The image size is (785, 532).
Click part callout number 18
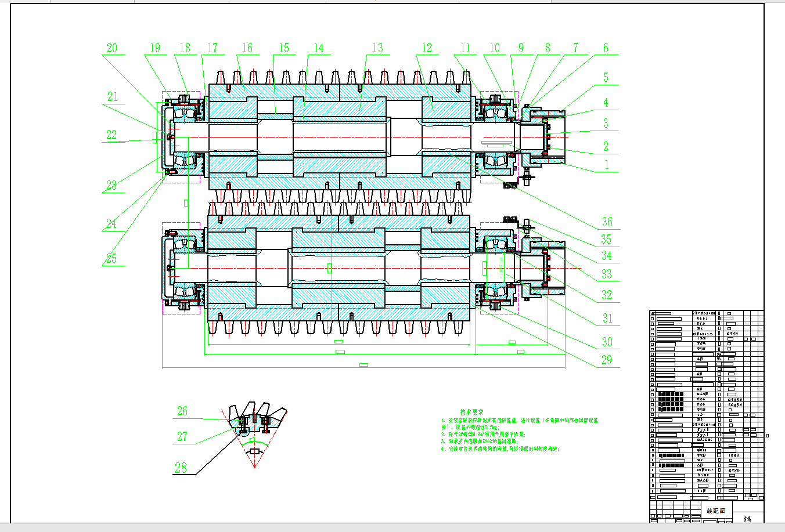tap(185, 48)
